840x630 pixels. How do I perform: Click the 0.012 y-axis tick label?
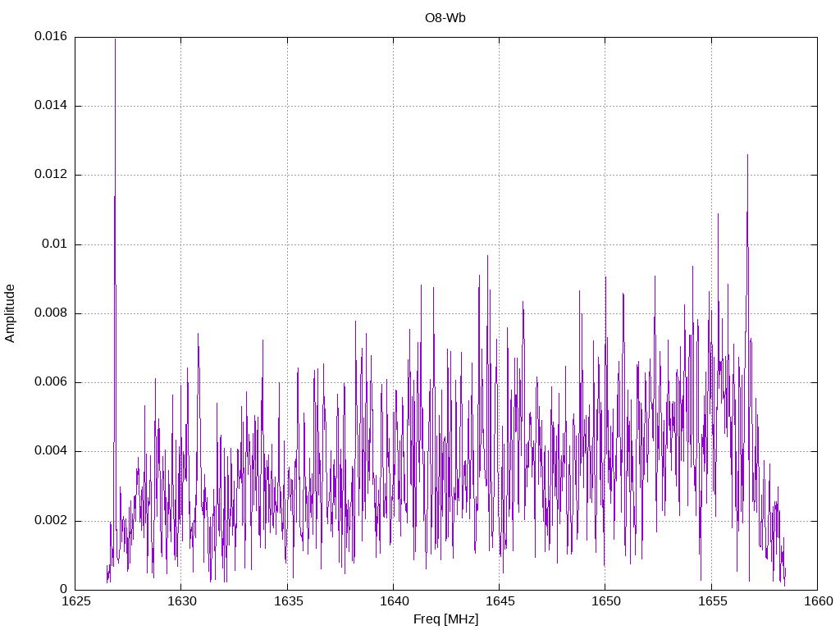[x=50, y=175]
